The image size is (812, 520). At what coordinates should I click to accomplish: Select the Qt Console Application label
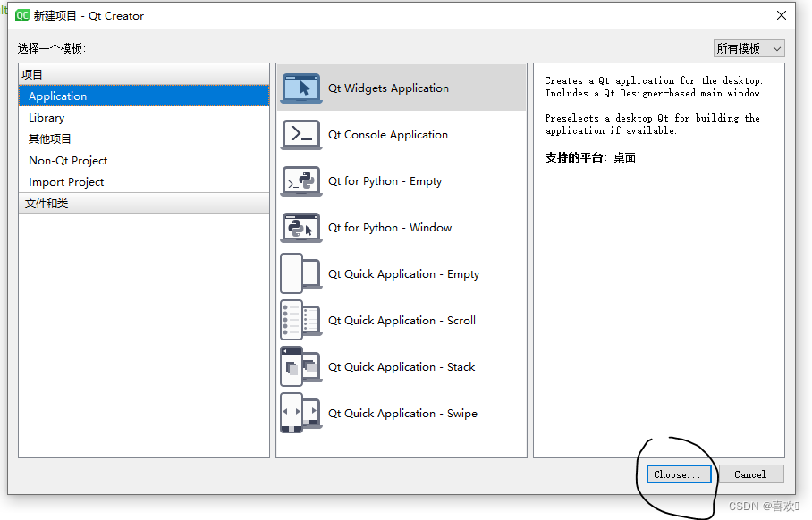[x=388, y=135]
